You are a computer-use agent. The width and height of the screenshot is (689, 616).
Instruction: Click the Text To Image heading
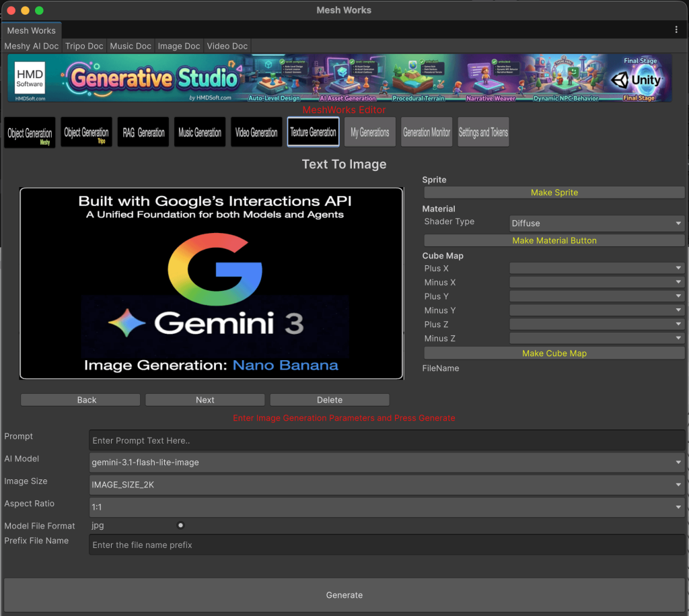pos(344,164)
